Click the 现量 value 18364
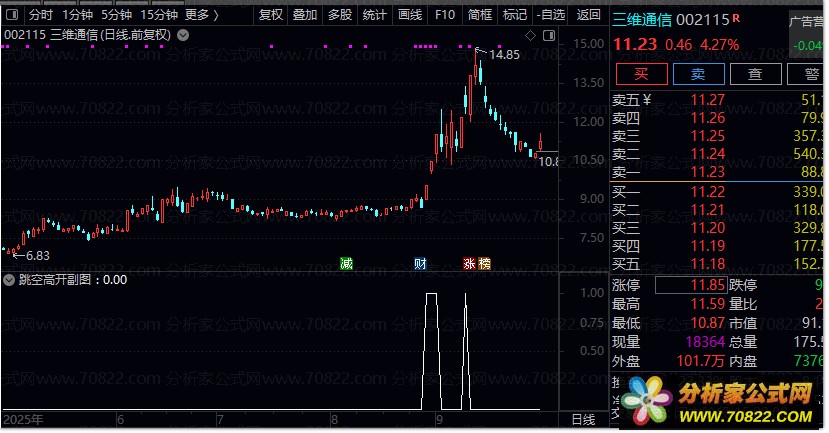829x433 pixels. coord(705,342)
